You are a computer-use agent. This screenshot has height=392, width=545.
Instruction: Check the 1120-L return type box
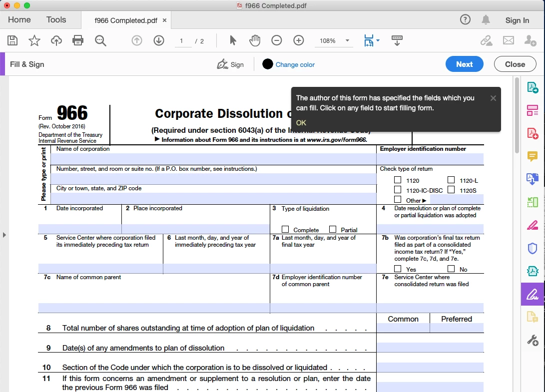tap(451, 180)
